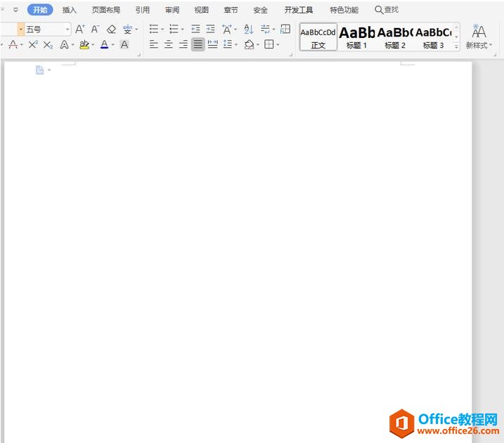Open the 页面布局 tab
This screenshot has height=443, width=504.
pos(106,10)
